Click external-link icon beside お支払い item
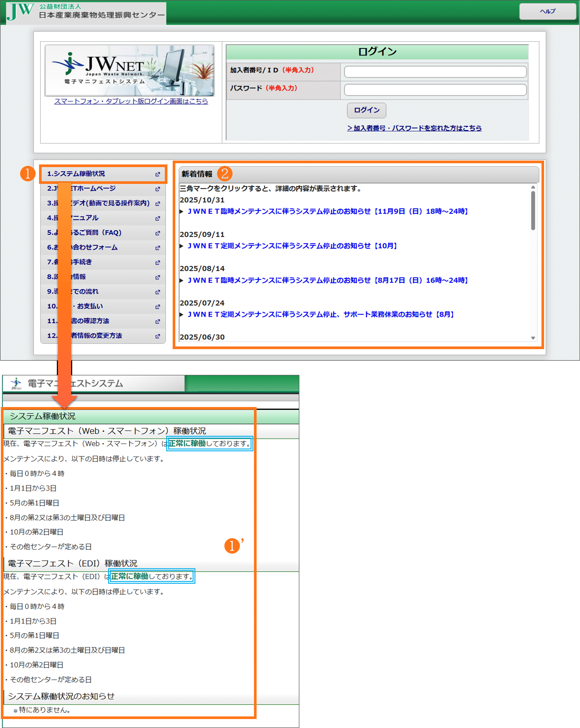This screenshot has width=580, height=728. tap(157, 307)
